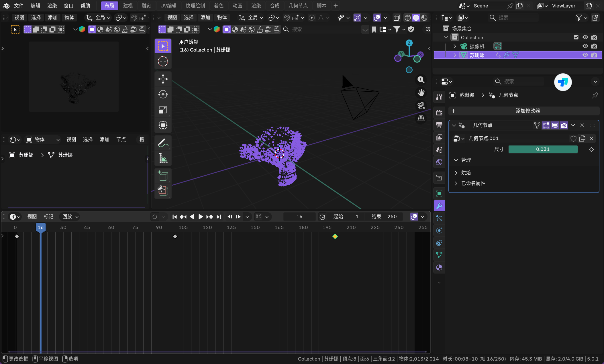Screen dimensions: 604x364
Task: Select the Measure tool
Action: 163,158
